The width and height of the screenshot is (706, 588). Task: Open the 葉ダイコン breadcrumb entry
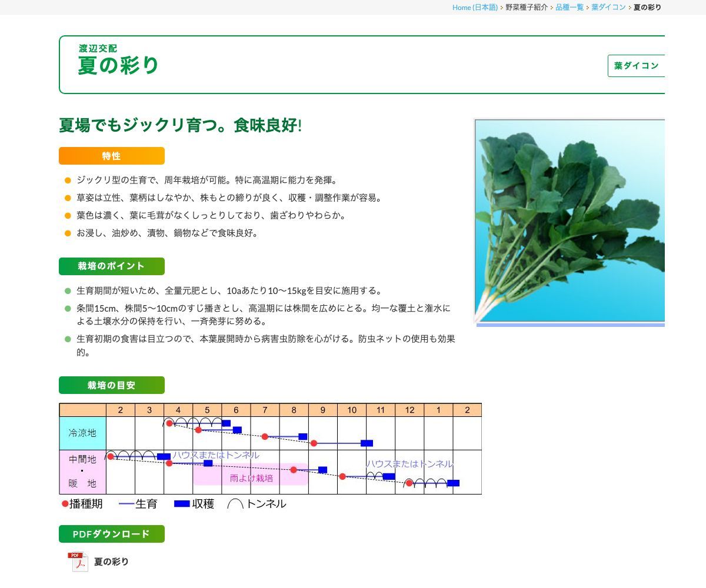(607, 8)
